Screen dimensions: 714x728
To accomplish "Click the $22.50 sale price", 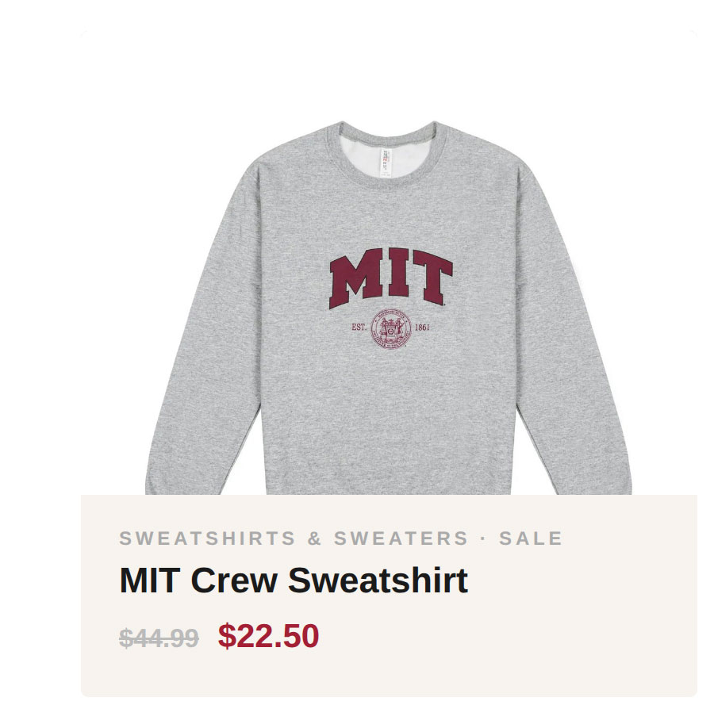I will 269,636.
